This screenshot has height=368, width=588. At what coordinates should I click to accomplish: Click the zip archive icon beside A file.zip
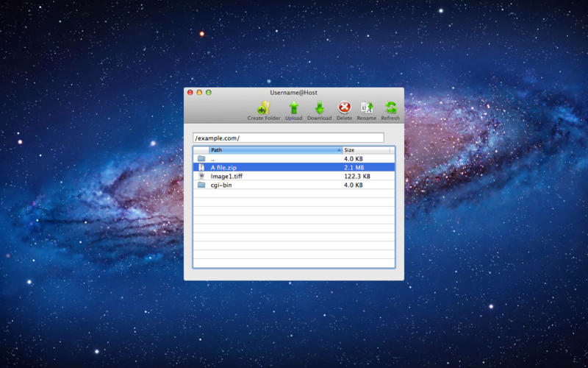tap(201, 168)
